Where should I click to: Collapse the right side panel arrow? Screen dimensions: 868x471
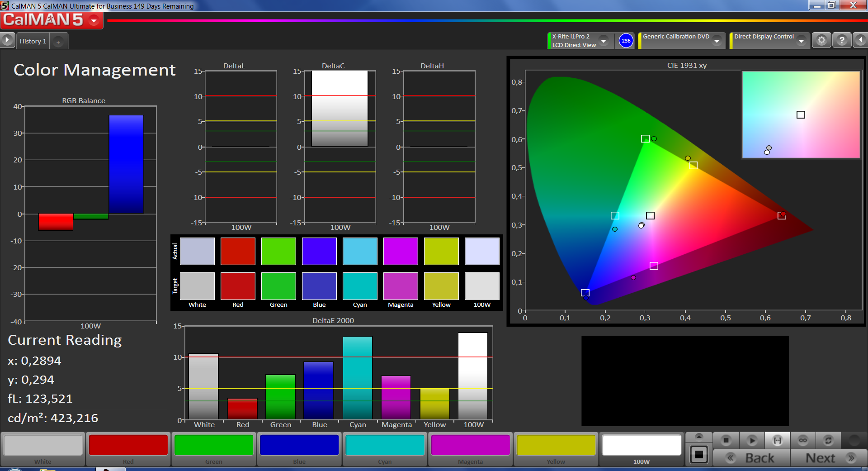860,41
